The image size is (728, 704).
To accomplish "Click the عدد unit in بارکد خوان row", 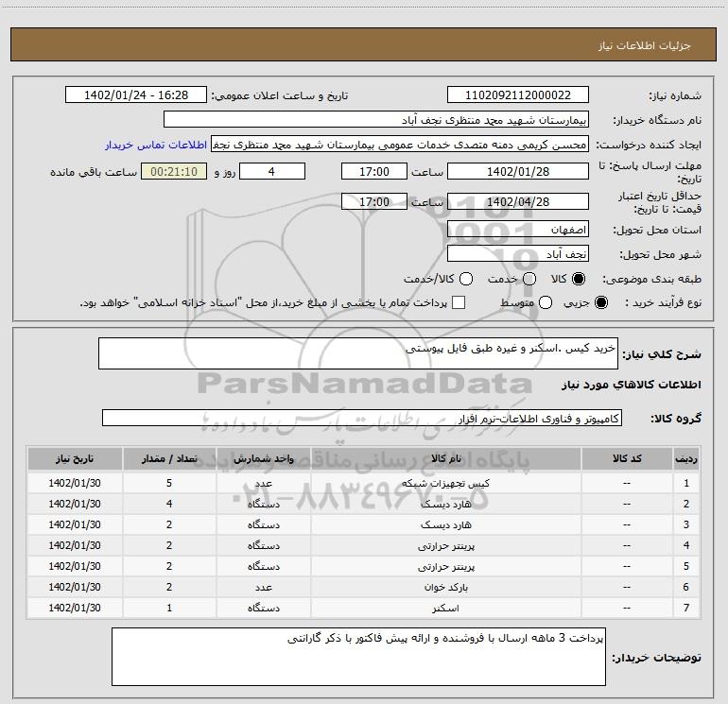I will (263, 587).
